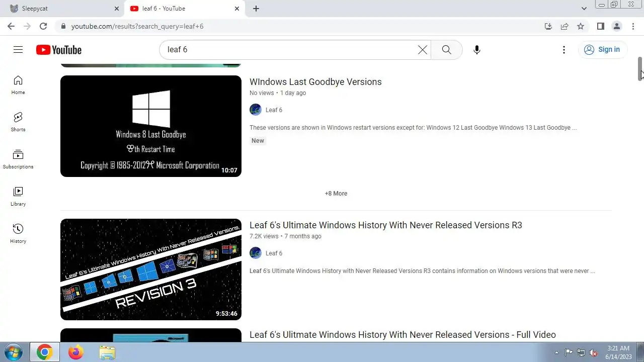Click the Action Center flag icon
644x362 pixels.
coord(569,352)
